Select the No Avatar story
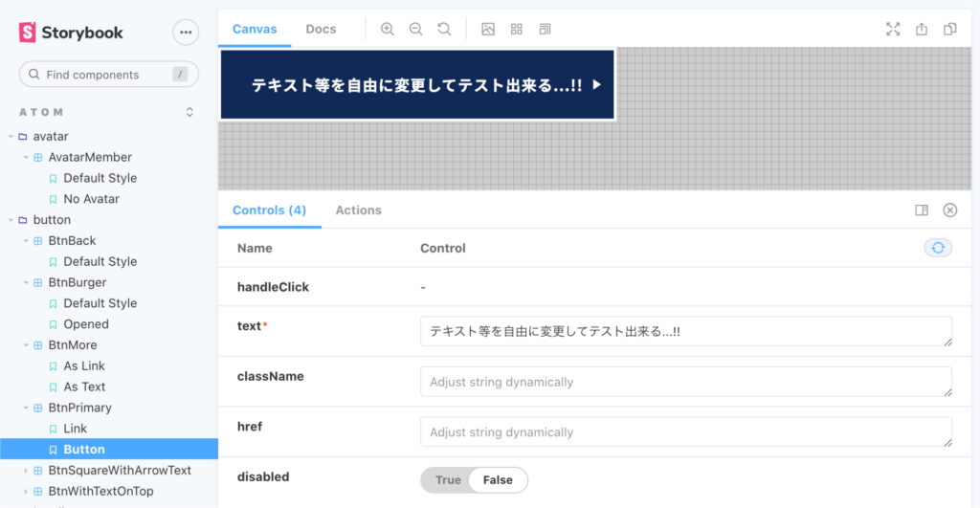 coord(91,199)
